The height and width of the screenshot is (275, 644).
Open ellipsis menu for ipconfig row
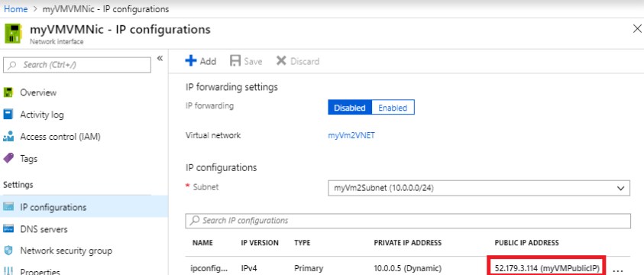tap(618, 270)
